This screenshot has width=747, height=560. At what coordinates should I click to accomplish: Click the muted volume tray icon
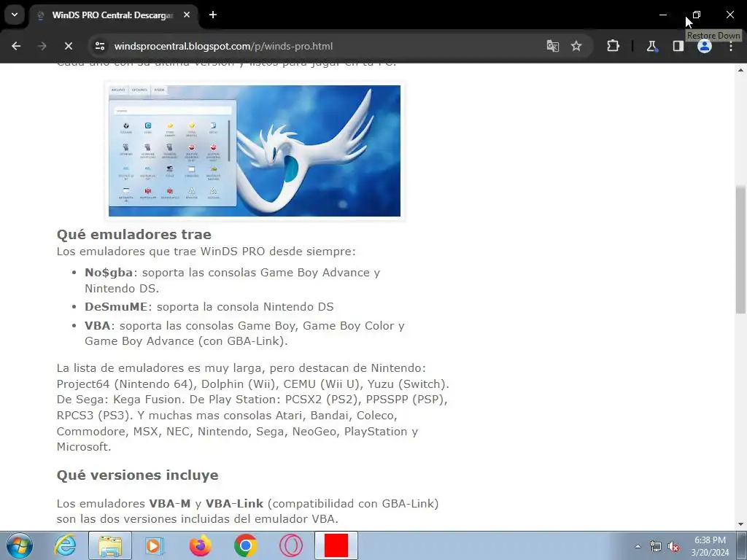(x=673, y=546)
